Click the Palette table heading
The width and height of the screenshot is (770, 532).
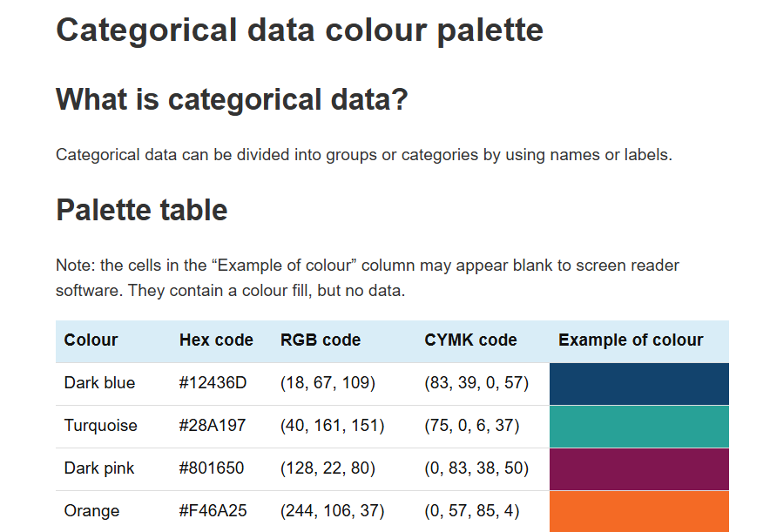(142, 210)
